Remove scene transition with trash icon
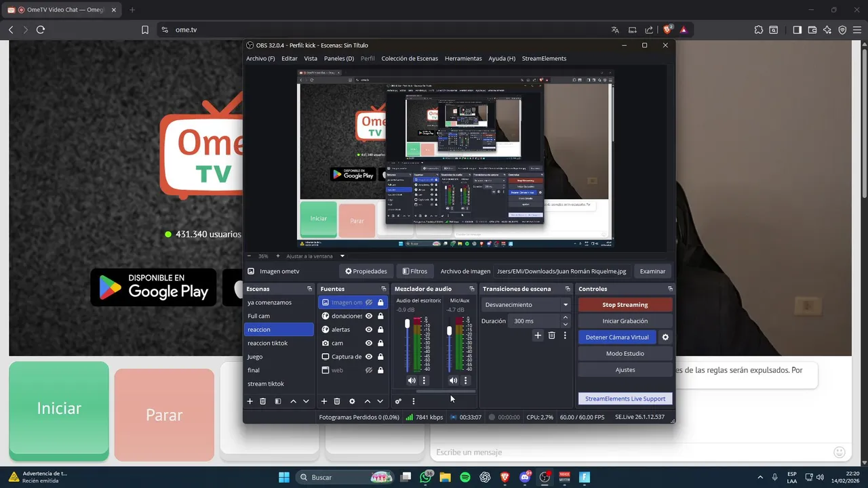The image size is (868, 488). (x=551, y=335)
